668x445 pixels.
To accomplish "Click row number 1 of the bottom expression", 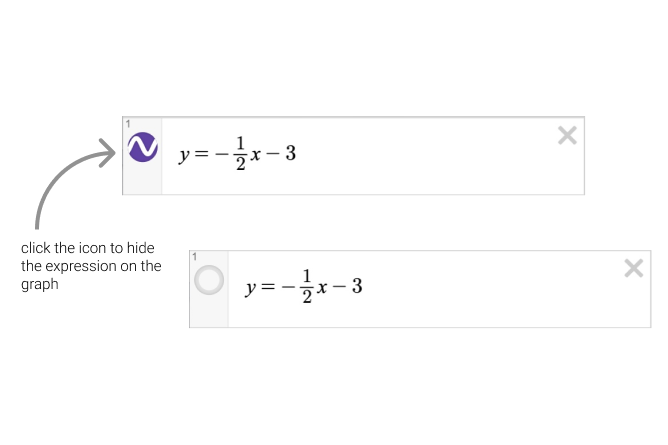I will point(193,257).
